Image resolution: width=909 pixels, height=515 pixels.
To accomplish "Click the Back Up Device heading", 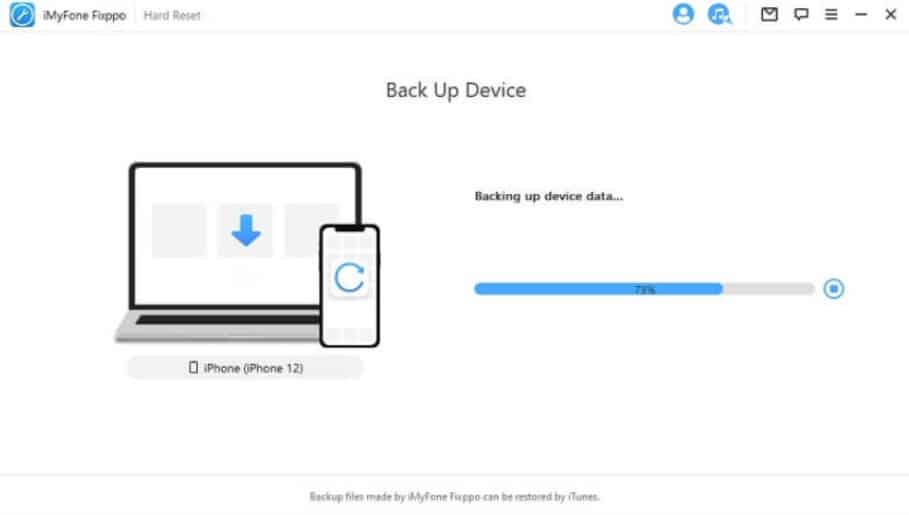I will coord(456,90).
